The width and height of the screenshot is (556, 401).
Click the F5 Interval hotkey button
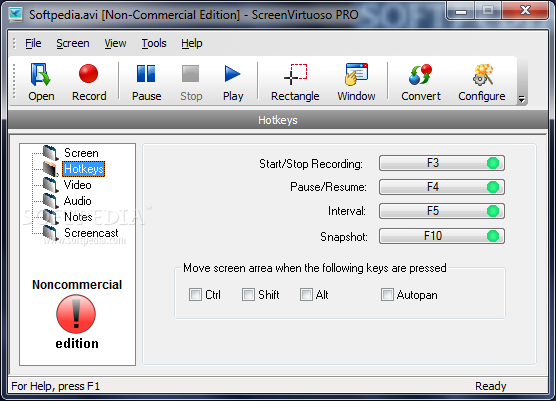[x=442, y=211]
